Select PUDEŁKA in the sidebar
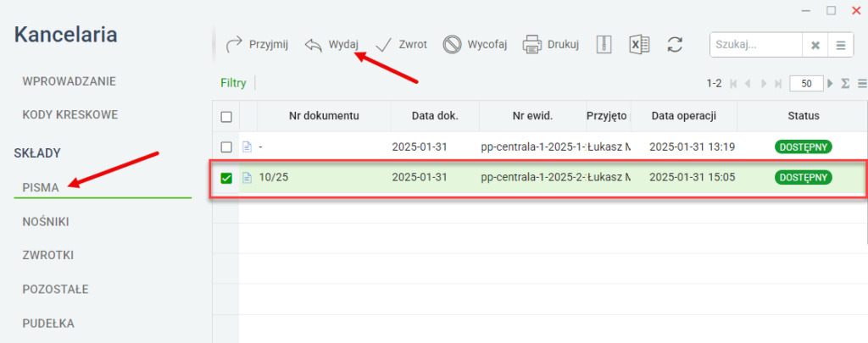This screenshot has width=868, height=343. (48, 324)
